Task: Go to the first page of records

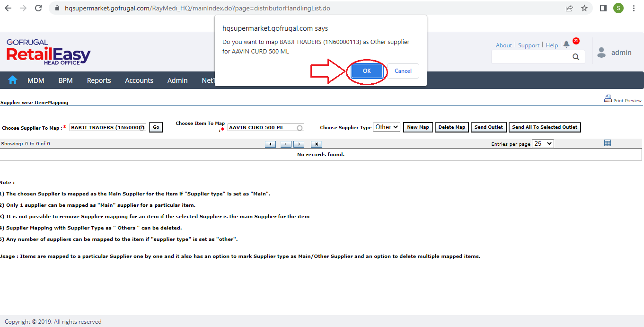Action: (270, 144)
